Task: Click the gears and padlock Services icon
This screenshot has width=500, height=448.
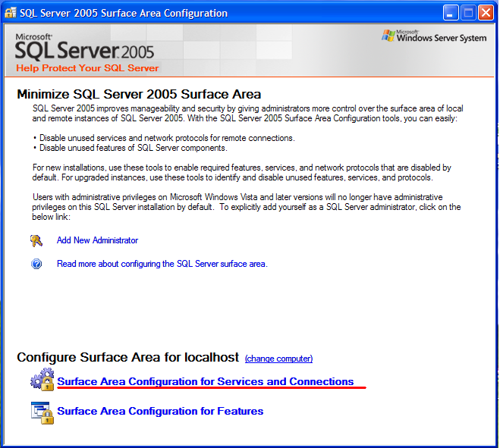Action: tap(42, 379)
